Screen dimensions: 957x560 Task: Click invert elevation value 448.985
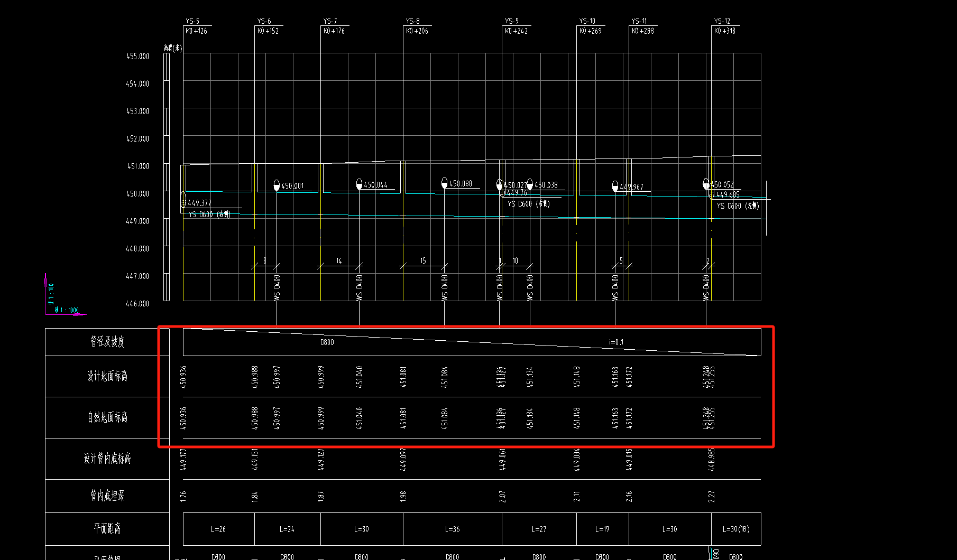coord(712,460)
